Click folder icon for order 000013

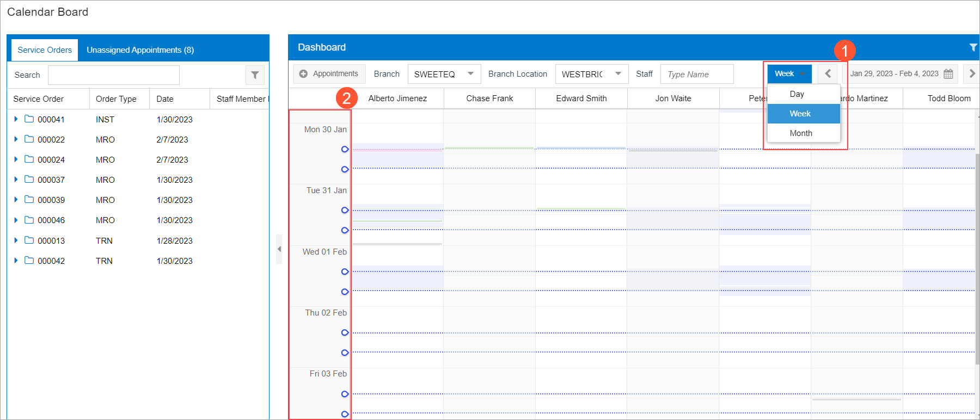29,240
